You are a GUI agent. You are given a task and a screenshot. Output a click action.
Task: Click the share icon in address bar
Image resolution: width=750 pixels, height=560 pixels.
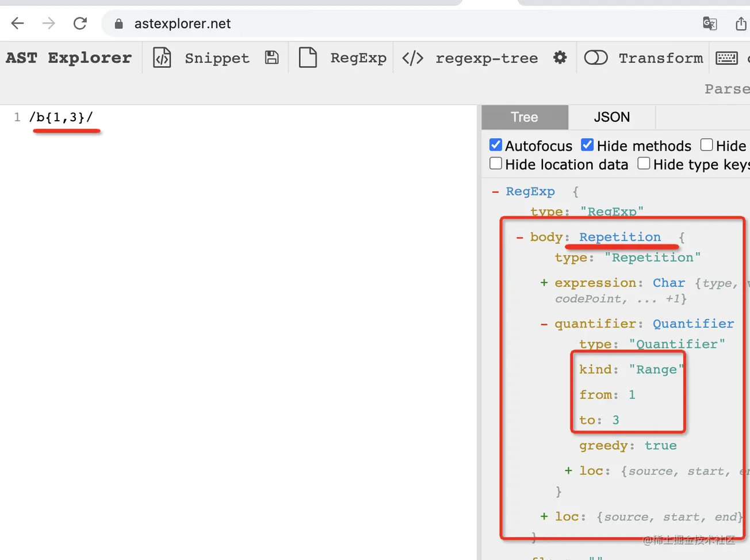[741, 24]
